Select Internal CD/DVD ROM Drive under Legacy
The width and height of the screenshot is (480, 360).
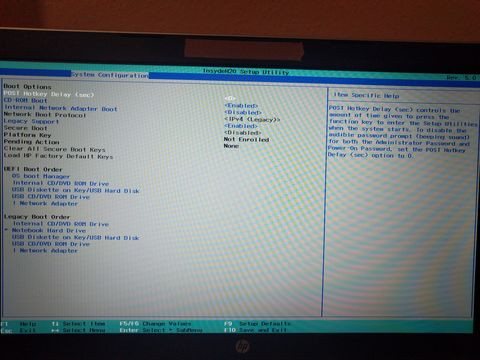[61, 224]
